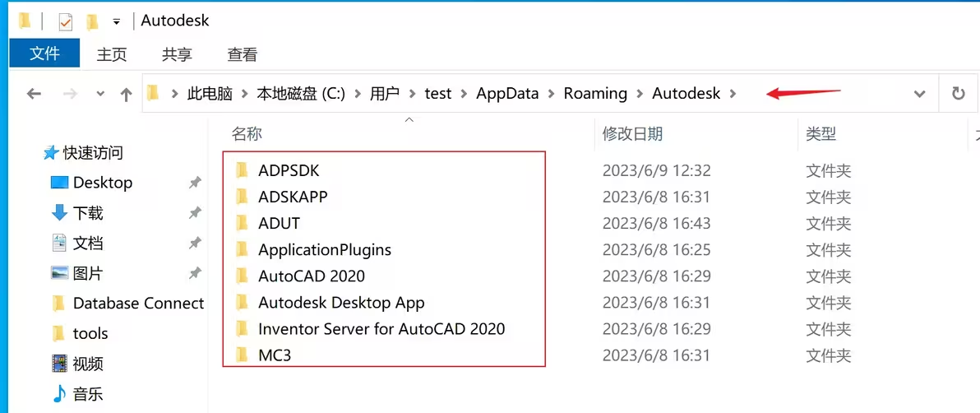This screenshot has width=980, height=413.
Task: Click the Forward navigation arrow
Action: click(x=70, y=94)
